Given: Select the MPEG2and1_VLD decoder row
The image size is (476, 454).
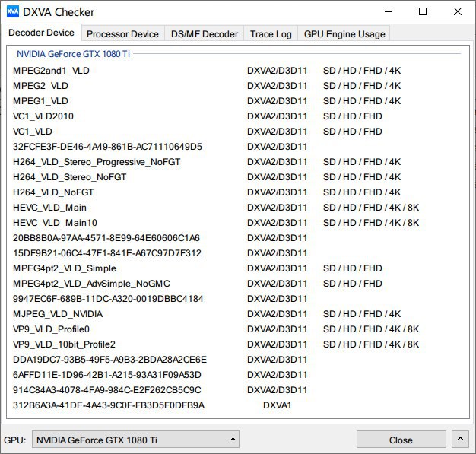Looking at the screenshot, I should click(x=51, y=71).
